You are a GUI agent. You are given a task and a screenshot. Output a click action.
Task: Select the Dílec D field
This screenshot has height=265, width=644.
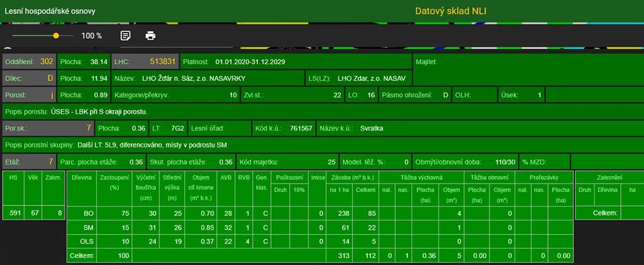[29, 79]
